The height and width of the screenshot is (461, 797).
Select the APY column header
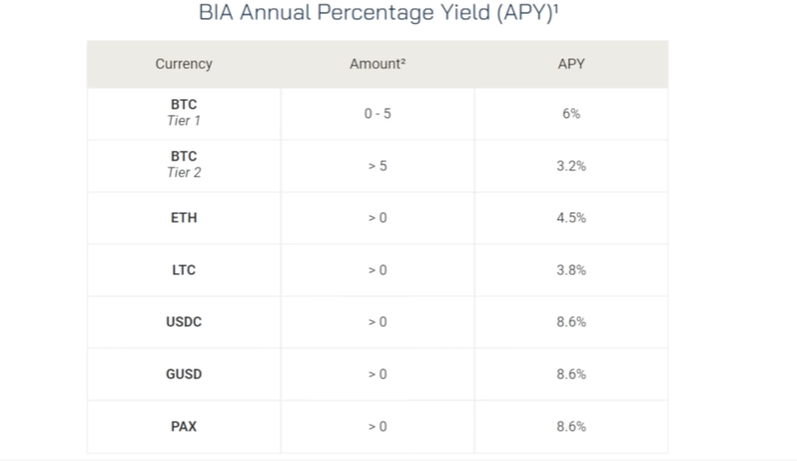pos(571,64)
